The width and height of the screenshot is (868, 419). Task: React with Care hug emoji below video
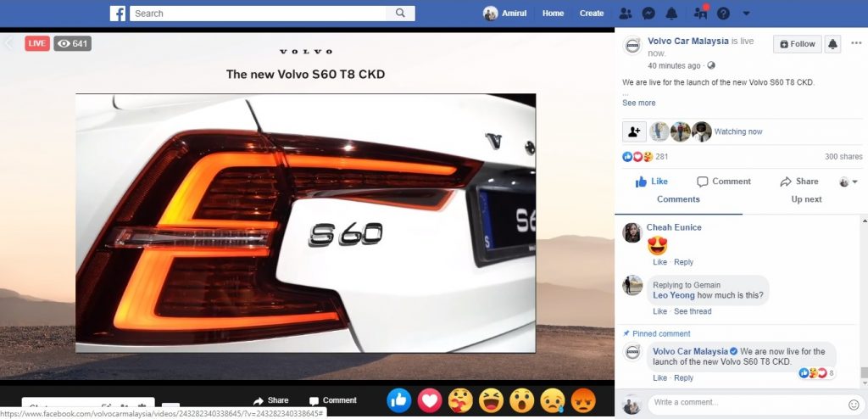(x=460, y=400)
